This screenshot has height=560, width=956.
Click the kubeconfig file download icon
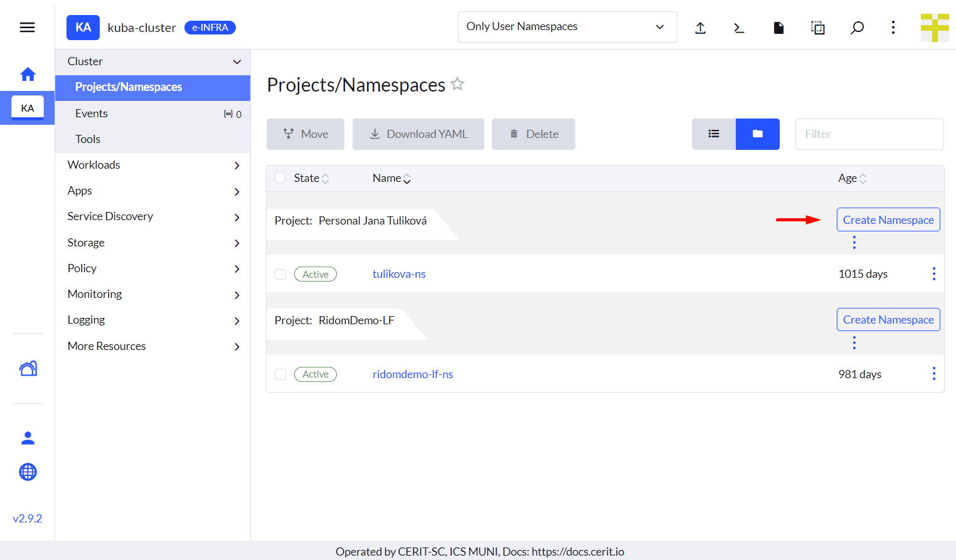(x=778, y=28)
